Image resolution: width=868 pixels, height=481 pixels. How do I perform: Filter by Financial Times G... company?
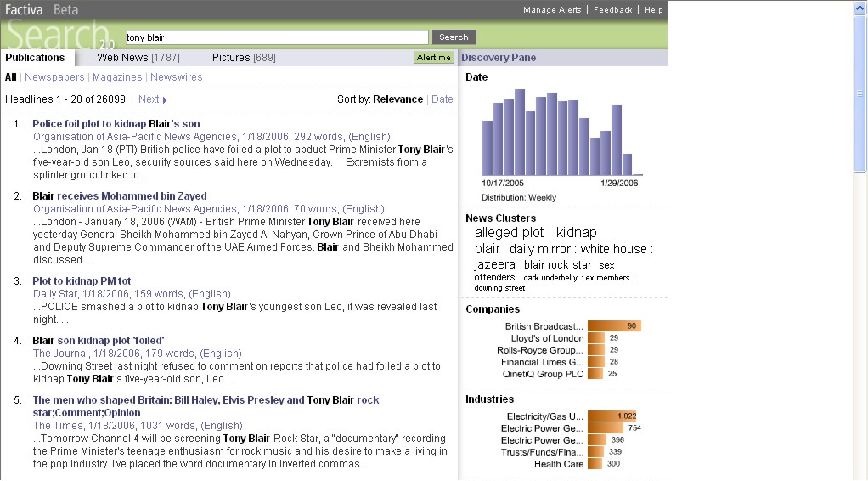coord(542,362)
